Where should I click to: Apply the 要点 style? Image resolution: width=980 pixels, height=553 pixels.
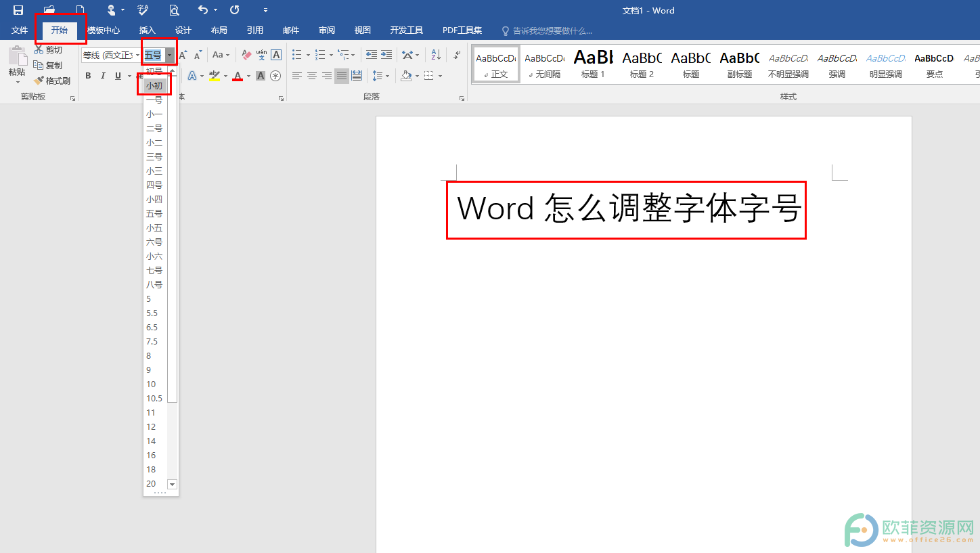(x=935, y=65)
